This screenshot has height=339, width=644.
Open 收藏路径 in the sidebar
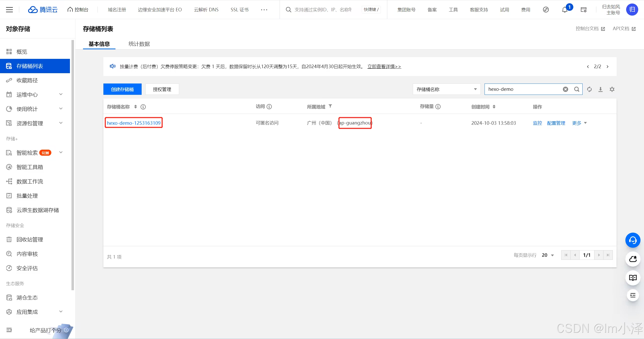(35, 80)
